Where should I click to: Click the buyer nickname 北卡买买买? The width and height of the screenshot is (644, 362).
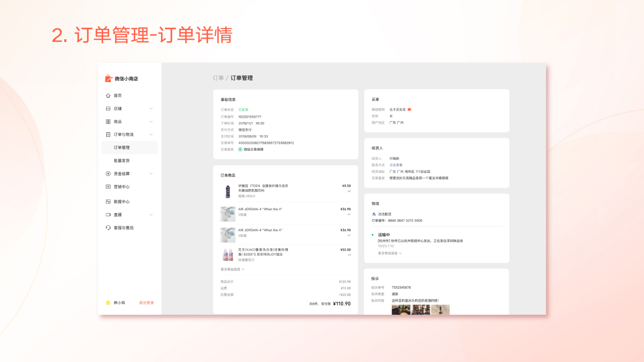[x=397, y=109]
